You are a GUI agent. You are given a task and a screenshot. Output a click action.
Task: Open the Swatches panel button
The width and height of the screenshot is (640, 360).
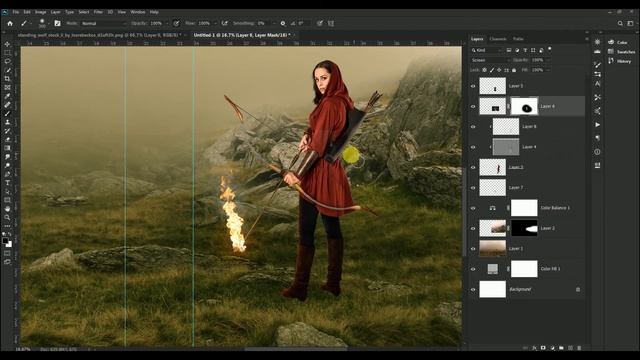pyautogui.click(x=621, y=52)
